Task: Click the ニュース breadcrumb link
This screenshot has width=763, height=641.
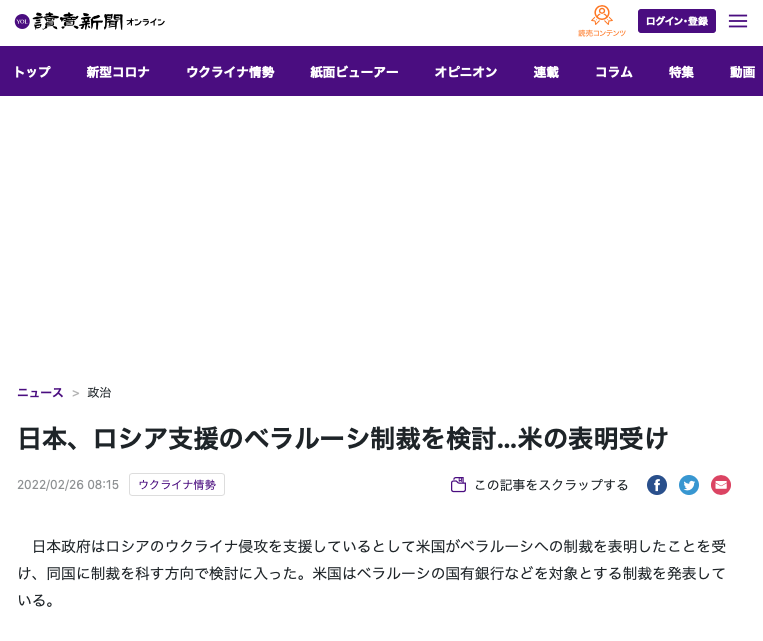Action: point(40,393)
